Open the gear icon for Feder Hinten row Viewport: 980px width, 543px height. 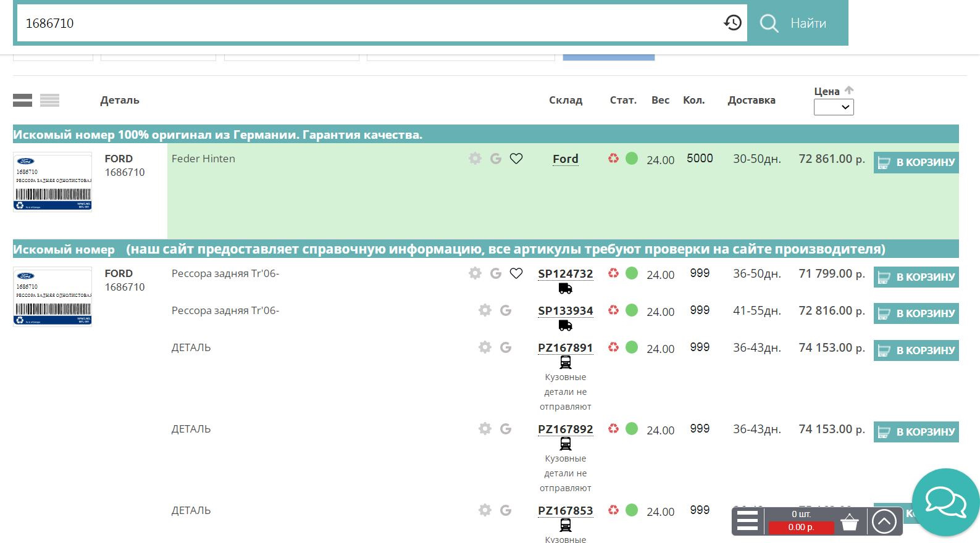pyautogui.click(x=475, y=159)
